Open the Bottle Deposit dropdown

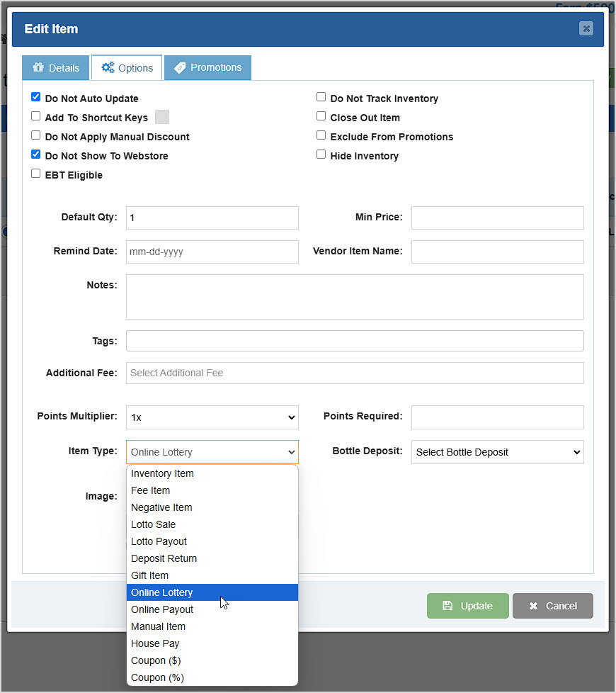pos(497,452)
